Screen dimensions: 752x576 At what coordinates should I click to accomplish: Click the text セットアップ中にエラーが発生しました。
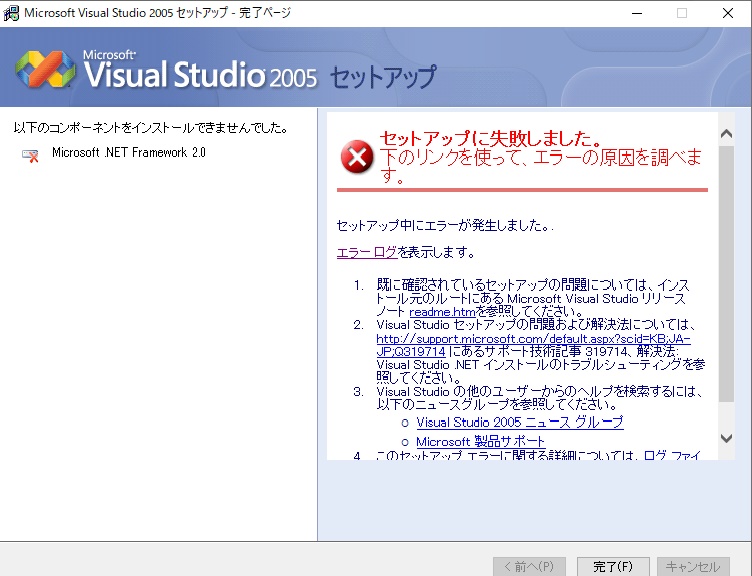(x=443, y=225)
